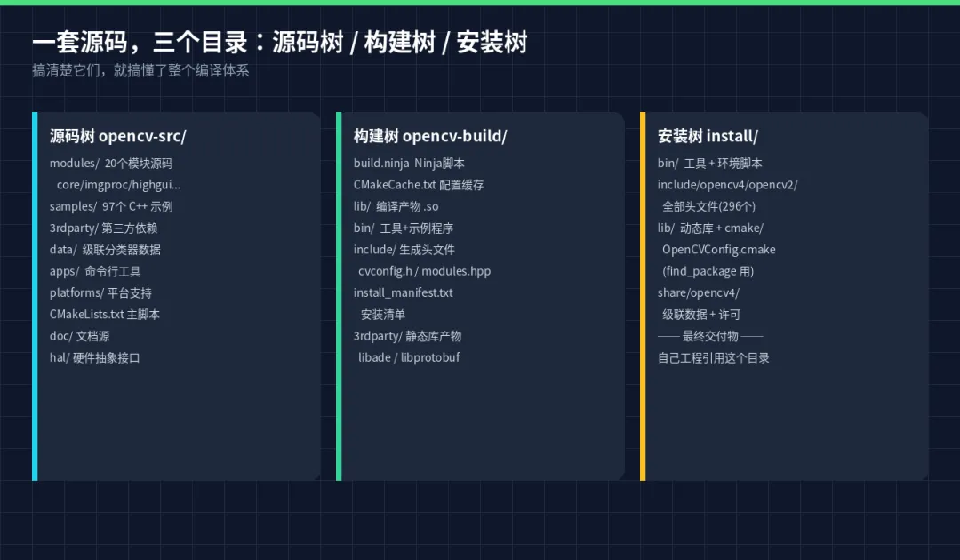Select the heading 构建树 opencv-build/
This screenshot has height=560, width=960.
point(430,136)
